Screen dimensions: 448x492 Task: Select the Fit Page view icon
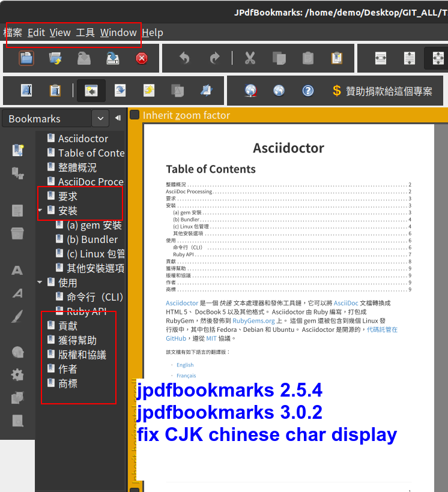(x=438, y=58)
